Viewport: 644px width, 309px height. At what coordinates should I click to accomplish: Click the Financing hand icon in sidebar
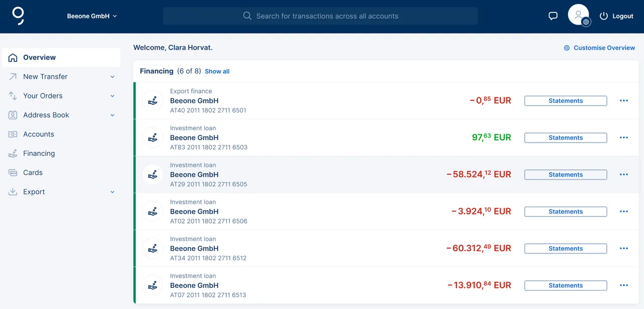coord(13,154)
